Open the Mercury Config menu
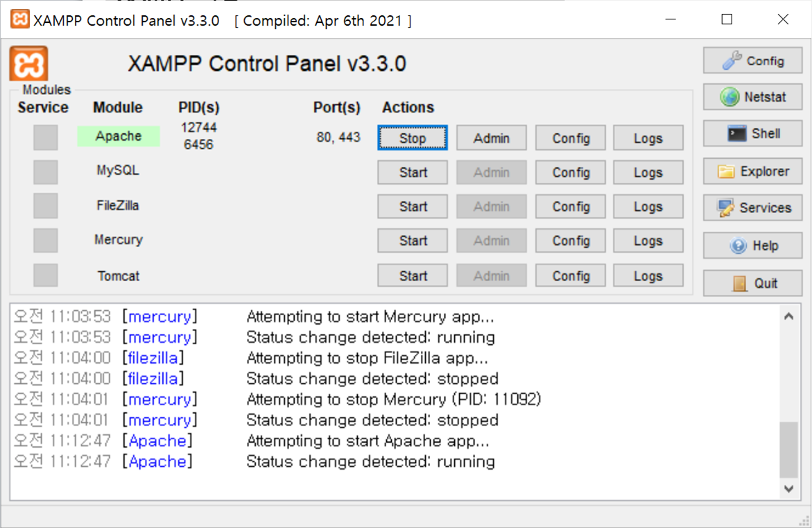Screen dimensions: 812x528 tap(571, 241)
